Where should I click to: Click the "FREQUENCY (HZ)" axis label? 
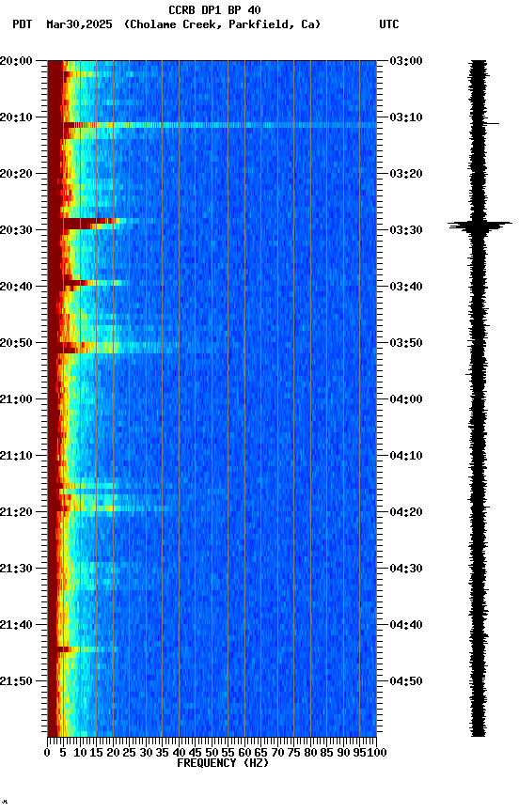click(223, 763)
